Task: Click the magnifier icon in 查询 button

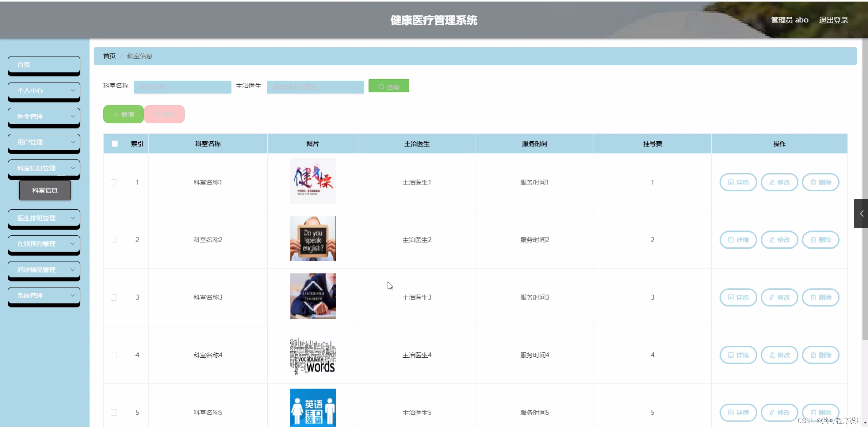Action: point(382,86)
